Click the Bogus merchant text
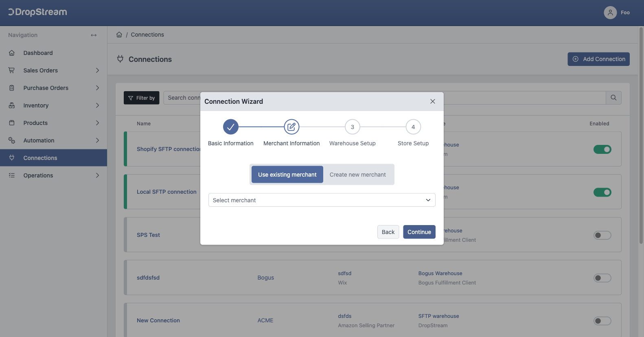This screenshot has height=337, width=644. (266, 278)
